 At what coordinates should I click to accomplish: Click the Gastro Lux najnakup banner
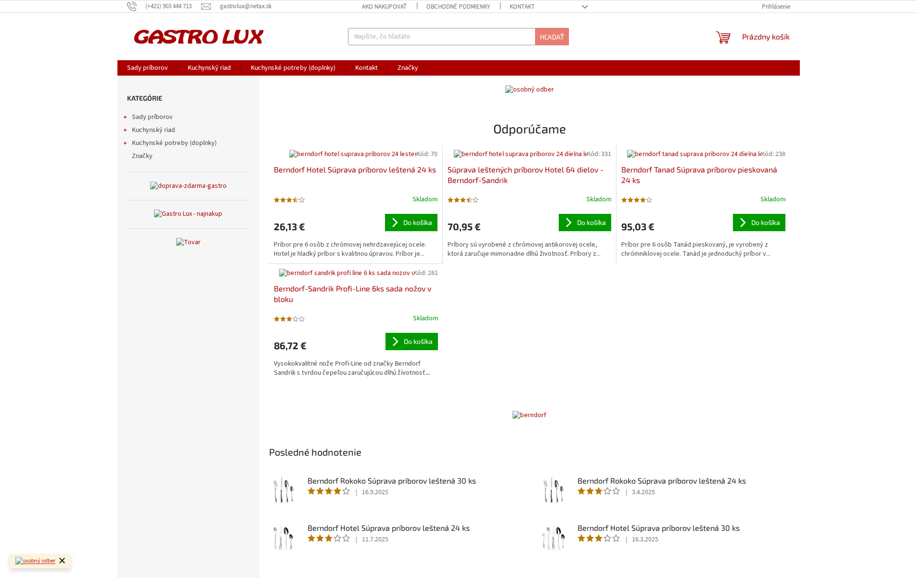point(188,213)
